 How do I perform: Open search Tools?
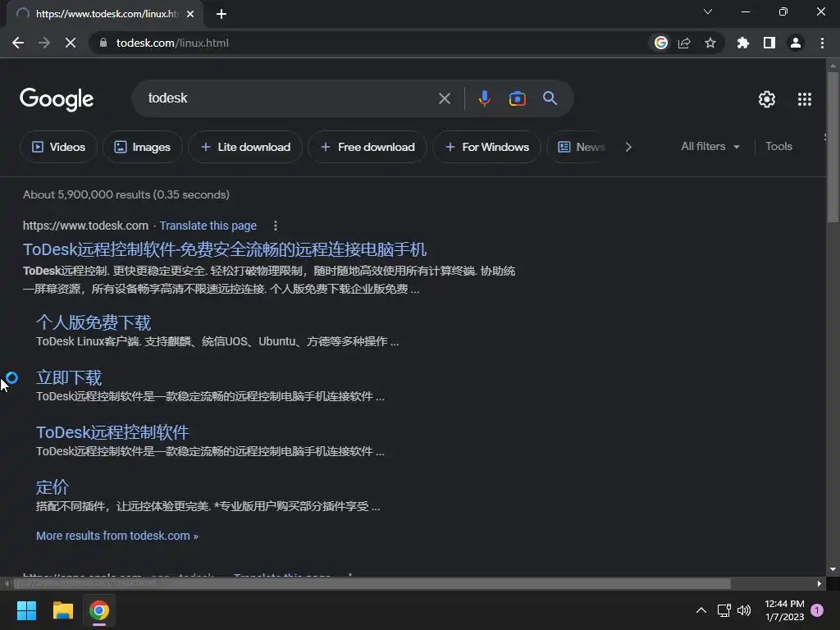(778, 146)
